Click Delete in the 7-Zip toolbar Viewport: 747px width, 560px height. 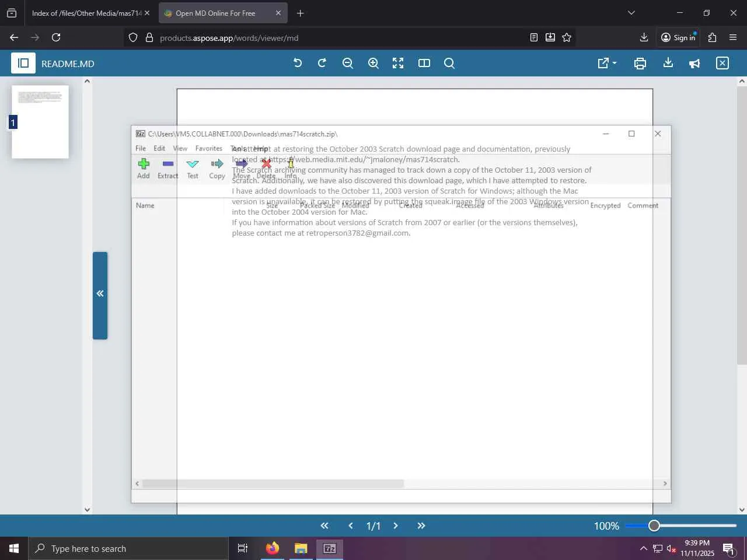(x=266, y=169)
